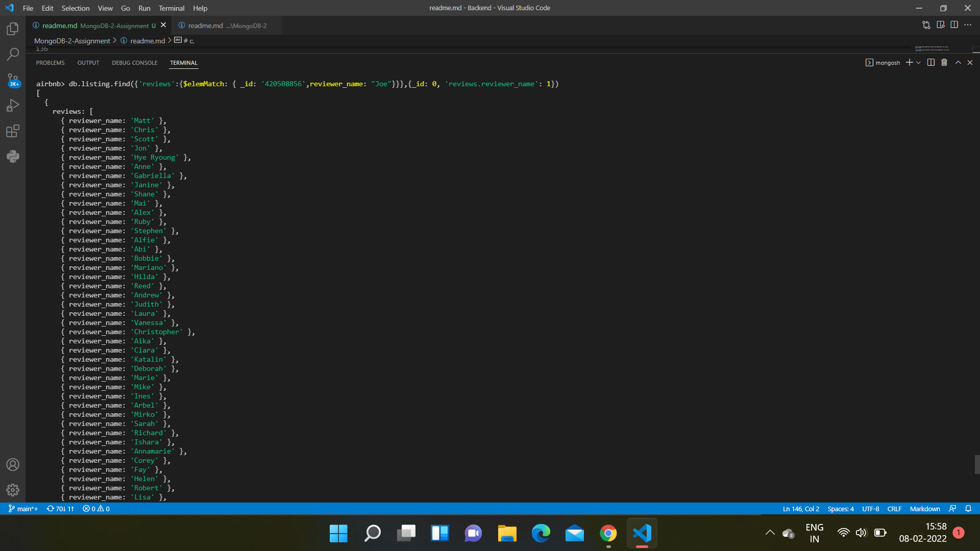980x551 pixels.
Task: Open Chrome from the Windows taskbar
Action: [608, 534]
